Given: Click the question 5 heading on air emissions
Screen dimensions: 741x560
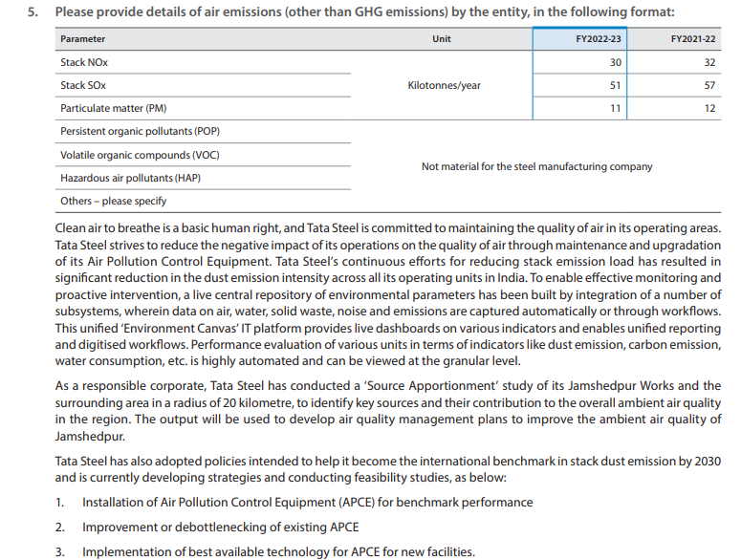Looking at the screenshot, I should pos(363,11).
